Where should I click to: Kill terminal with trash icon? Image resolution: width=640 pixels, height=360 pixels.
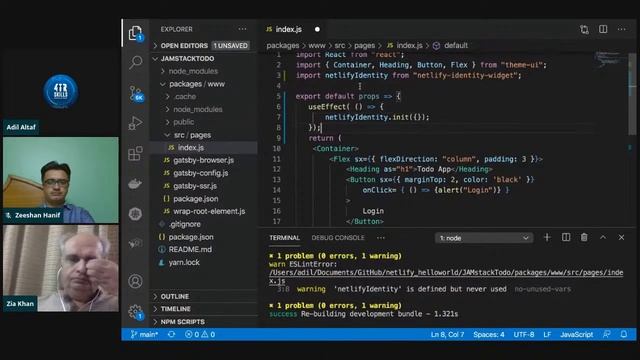pos(584,238)
